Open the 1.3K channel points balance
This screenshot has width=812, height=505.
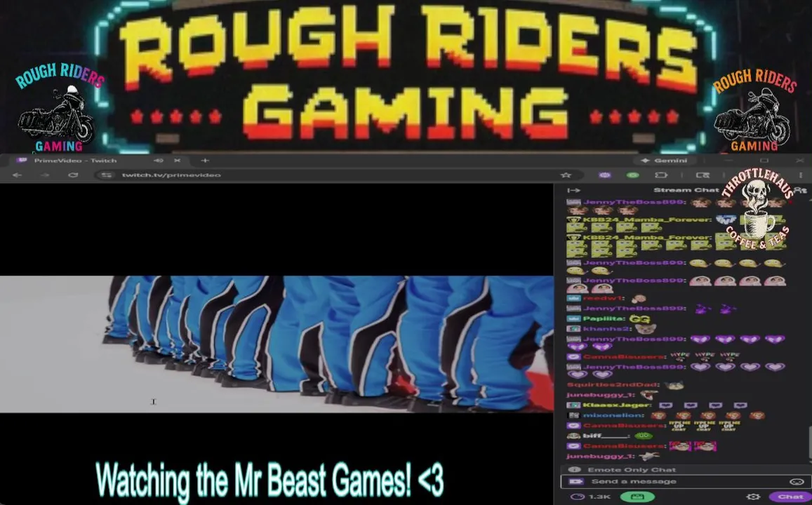pos(590,497)
